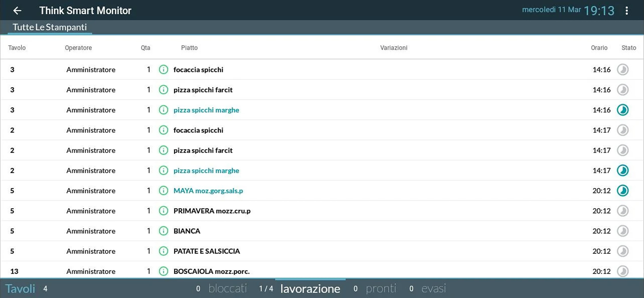
Task: Switch to the evasi tab
Action: pyautogui.click(x=433, y=288)
